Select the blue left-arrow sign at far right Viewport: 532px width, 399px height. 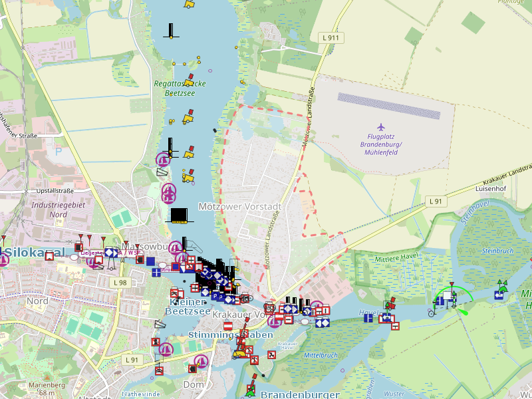[x=499, y=295]
